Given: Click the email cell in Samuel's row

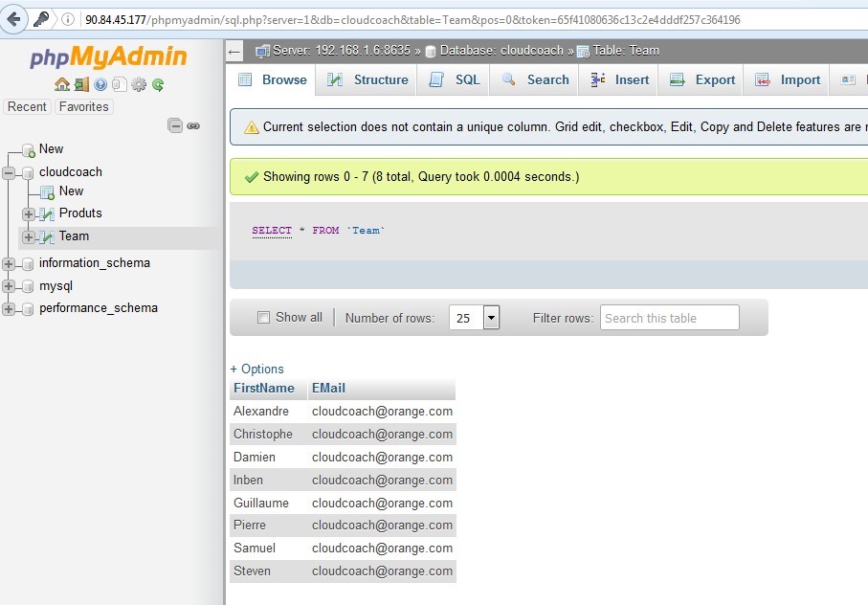Looking at the screenshot, I should 382,548.
